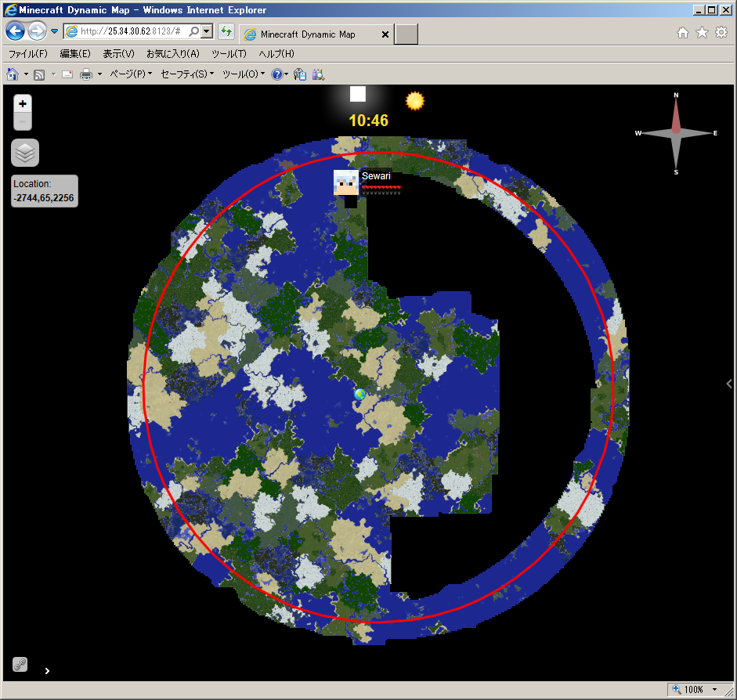Open the 表示(V) menu
The image size is (737, 700).
[118, 54]
